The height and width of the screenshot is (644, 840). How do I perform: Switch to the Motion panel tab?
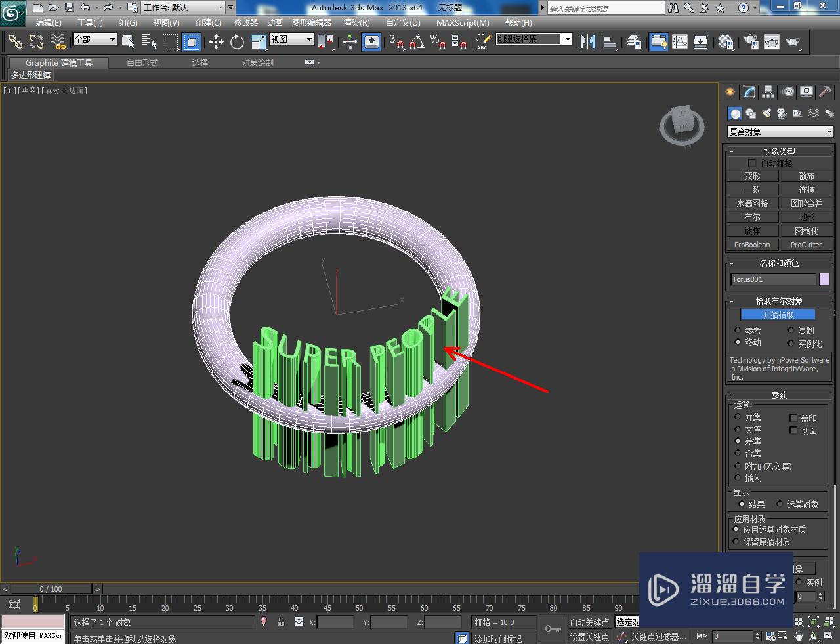787,92
